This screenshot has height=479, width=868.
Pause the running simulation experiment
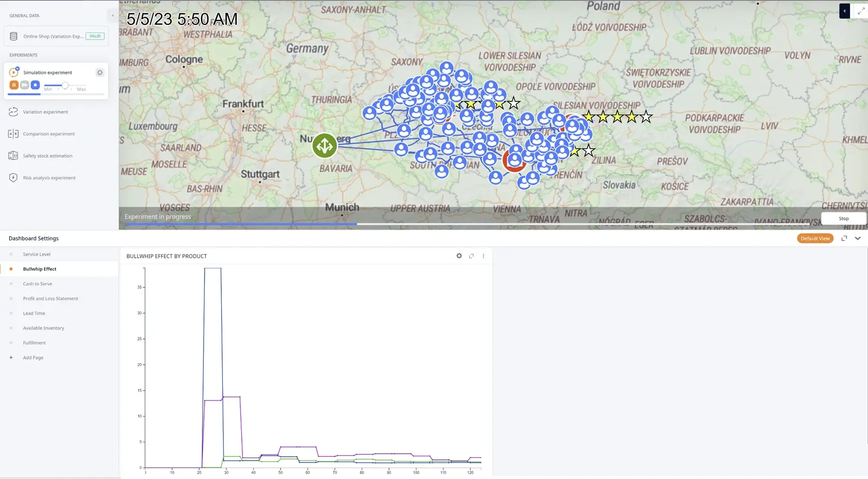pos(14,85)
